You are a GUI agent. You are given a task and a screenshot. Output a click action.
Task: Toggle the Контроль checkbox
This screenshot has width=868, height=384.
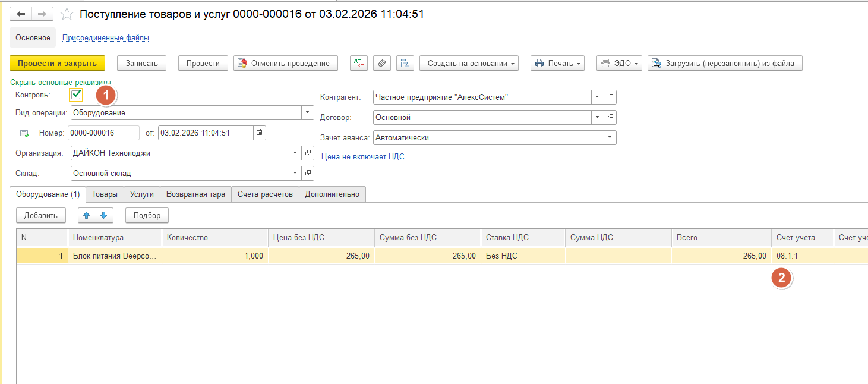click(76, 95)
